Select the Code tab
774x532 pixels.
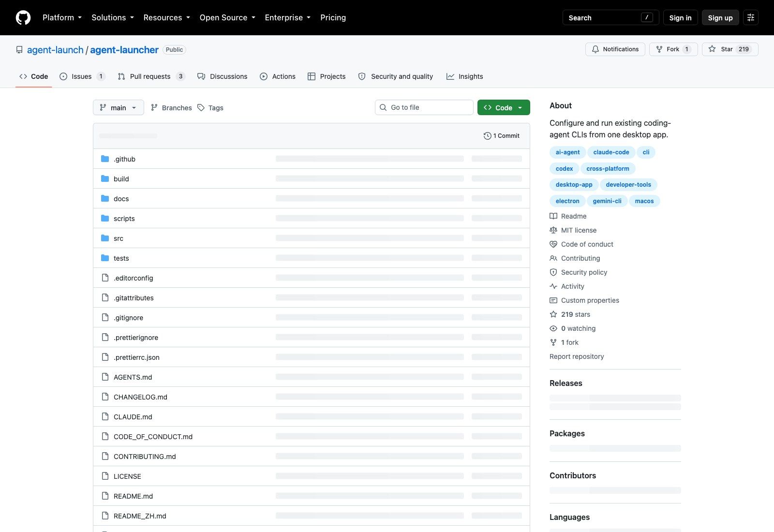pos(34,76)
